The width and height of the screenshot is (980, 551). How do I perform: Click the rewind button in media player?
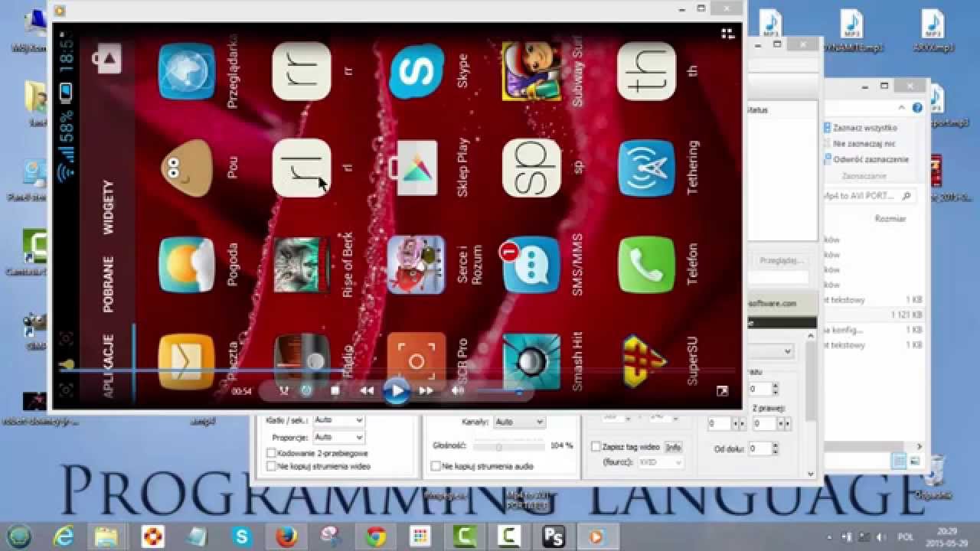pyautogui.click(x=367, y=391)
